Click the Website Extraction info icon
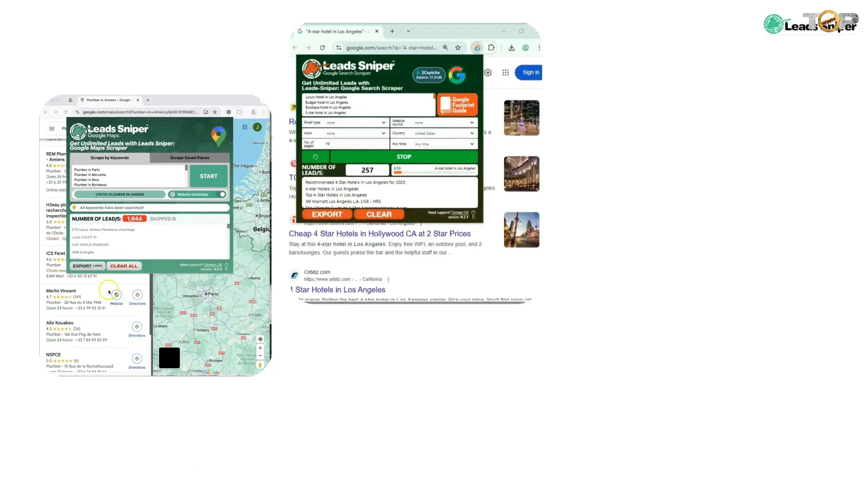This screenshot has width=868, height=488. click(172, 194)
